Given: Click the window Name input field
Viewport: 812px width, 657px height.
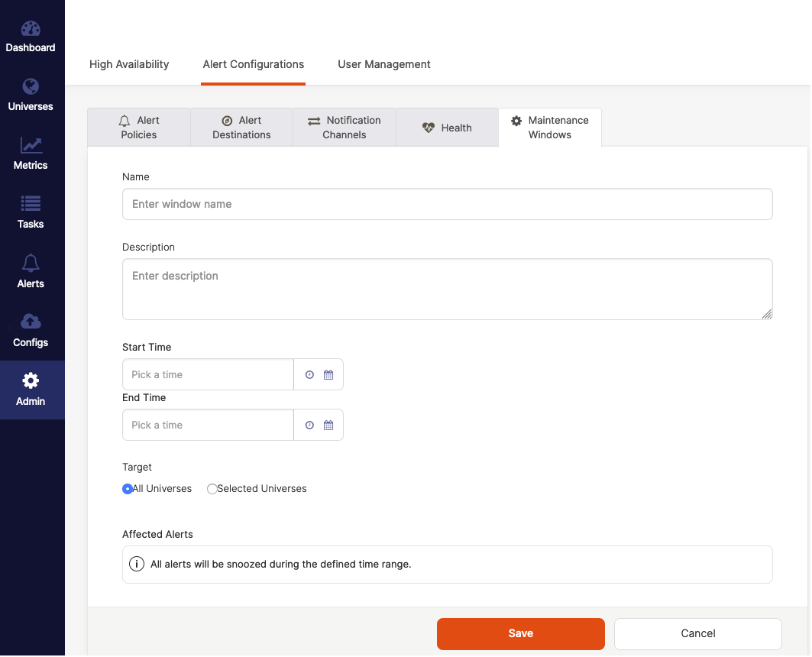Looking at the screenshot, I should 447,204.
